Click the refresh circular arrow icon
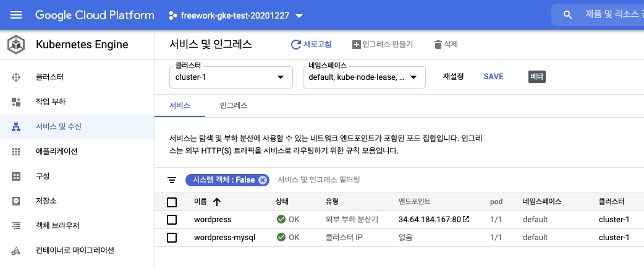 295,45
